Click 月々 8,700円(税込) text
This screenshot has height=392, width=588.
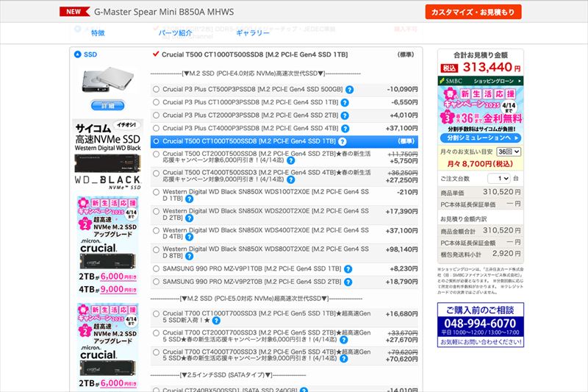click(x=480, y=164)
